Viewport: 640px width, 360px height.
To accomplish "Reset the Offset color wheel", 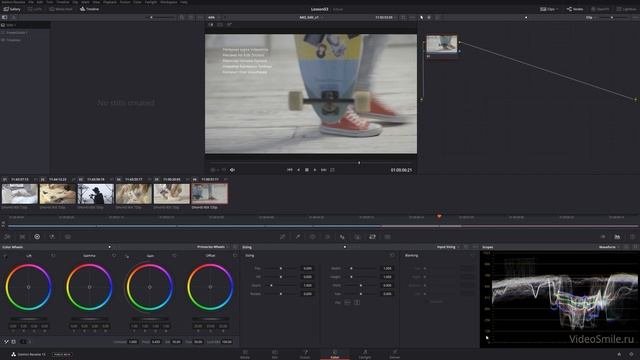I will [x=235, y=256].
